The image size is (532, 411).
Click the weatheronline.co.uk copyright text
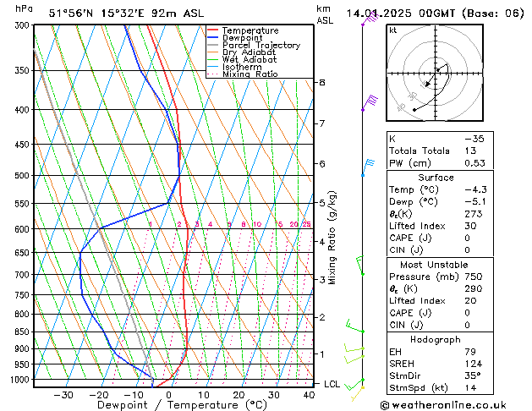point(443,405)
